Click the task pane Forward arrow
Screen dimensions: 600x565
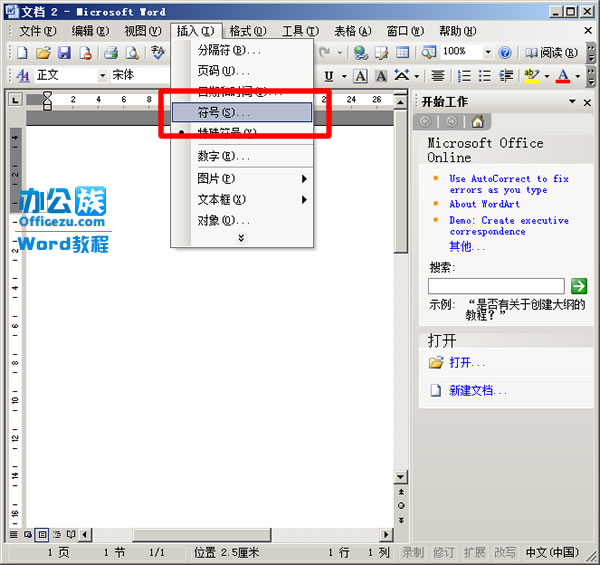[x=452, y=122]
